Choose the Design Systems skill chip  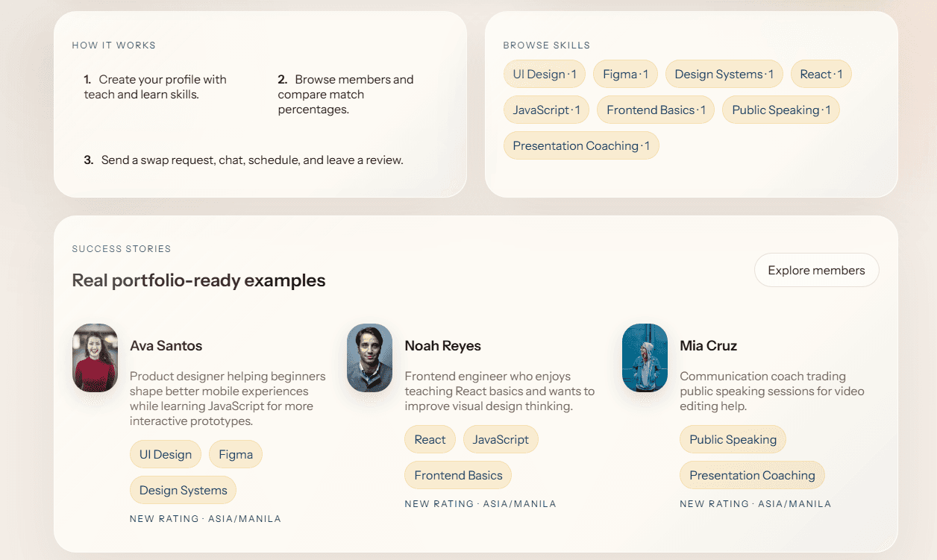[x=724, y=74]
